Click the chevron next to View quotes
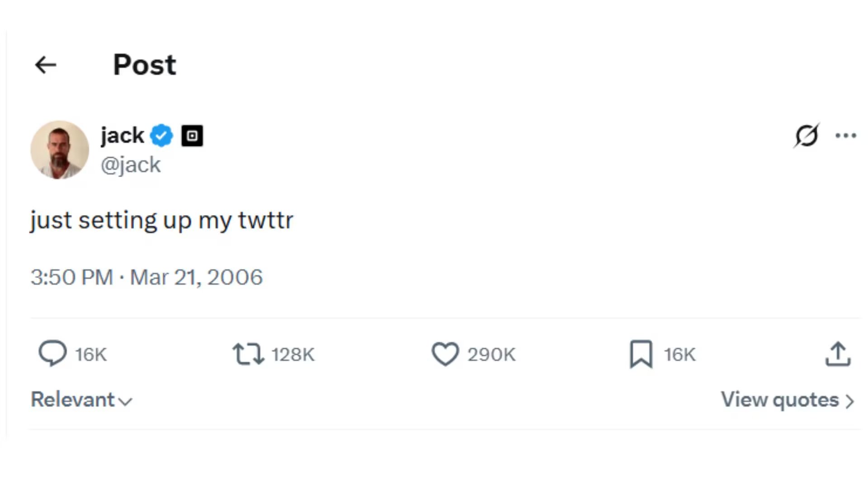 (850, 401)
